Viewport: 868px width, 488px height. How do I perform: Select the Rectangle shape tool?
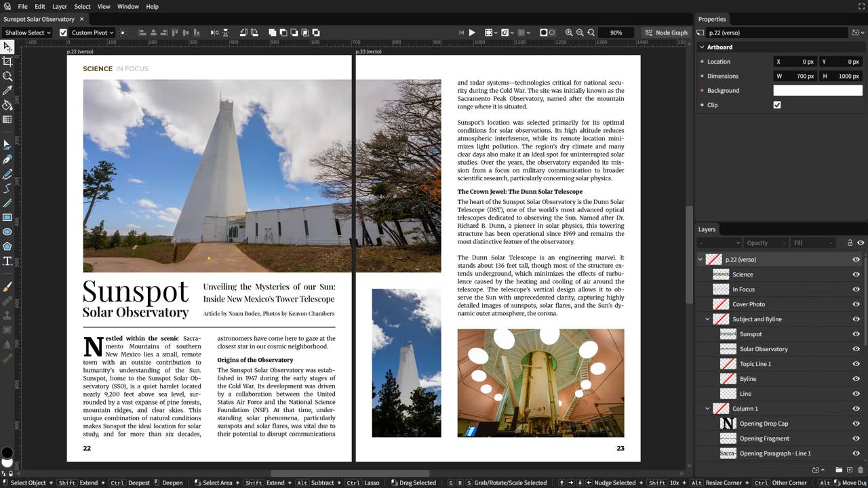tap(7, 218)
